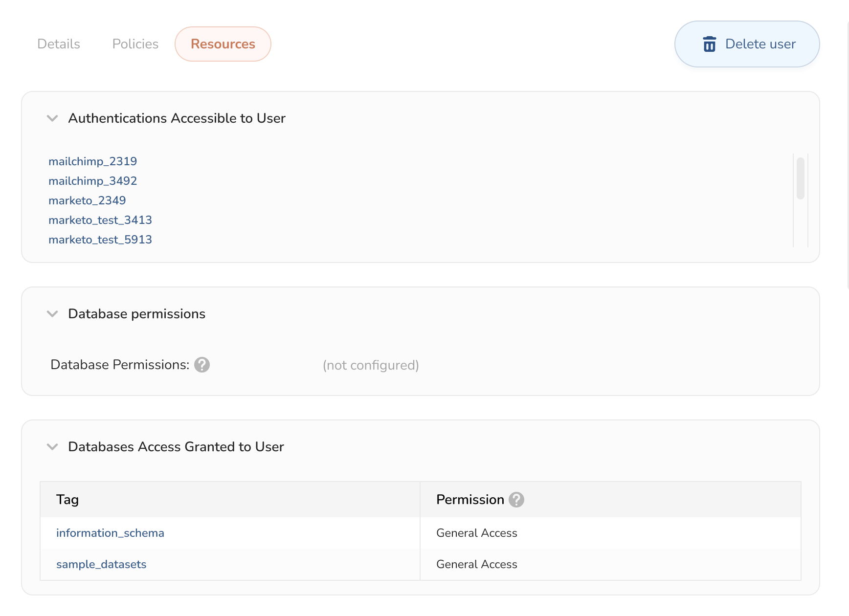Screen dimensions: 849x616
Task: Open the information_schema database tag
Action: point(110,533)
